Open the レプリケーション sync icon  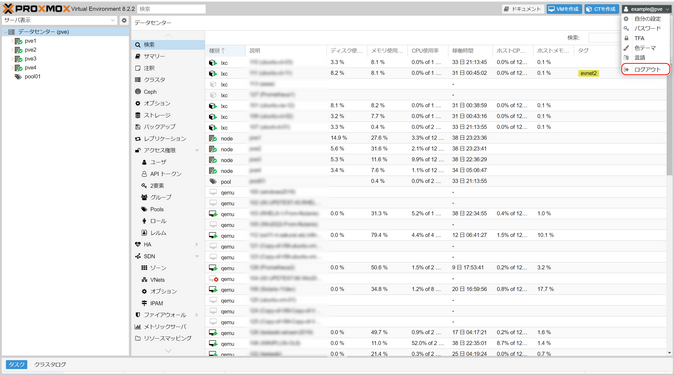click(138, 139)
